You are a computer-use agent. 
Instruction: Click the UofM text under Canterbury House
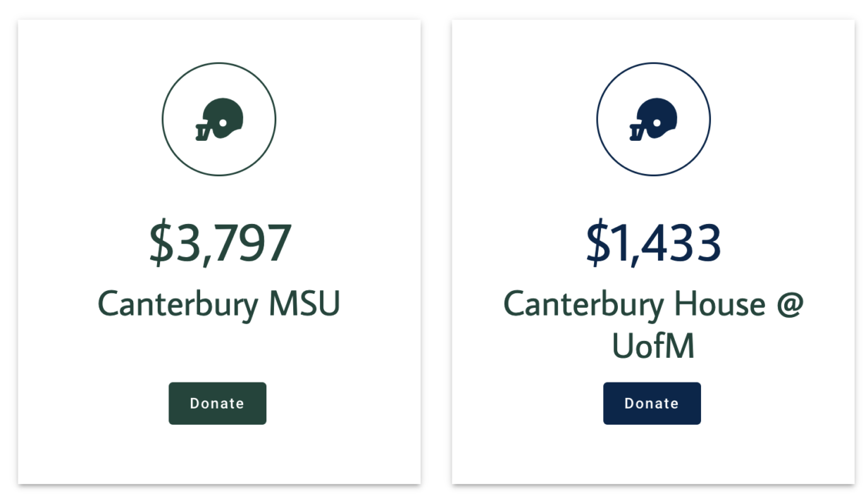tap(654, 346)
